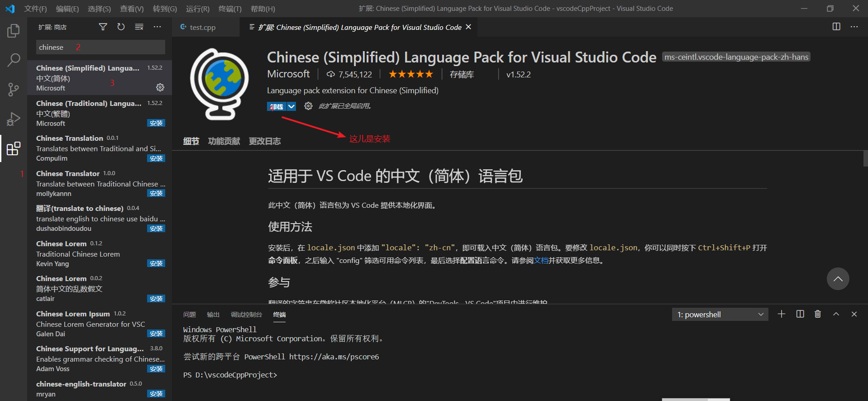This screenshot has width=868, height=401.
Task: Open the 转到(G) menu
Action: pyautogui.click(x=165, y=9)
